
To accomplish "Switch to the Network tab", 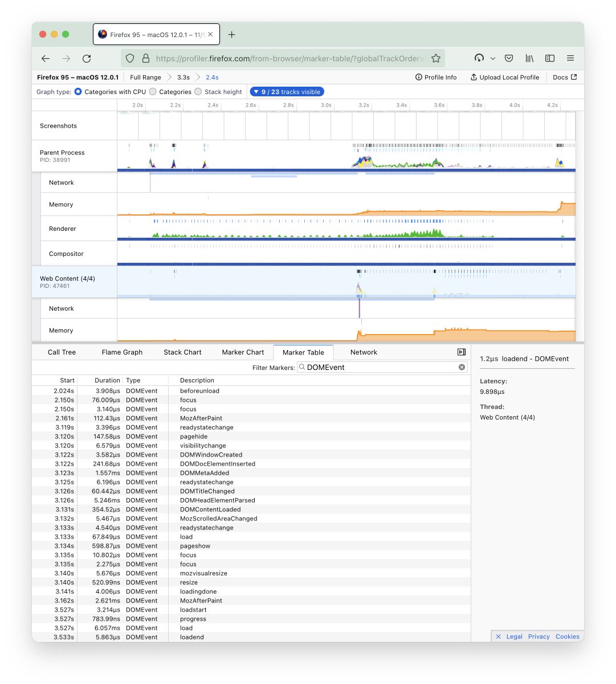I will pyautogui.click(x=364, y=352).
